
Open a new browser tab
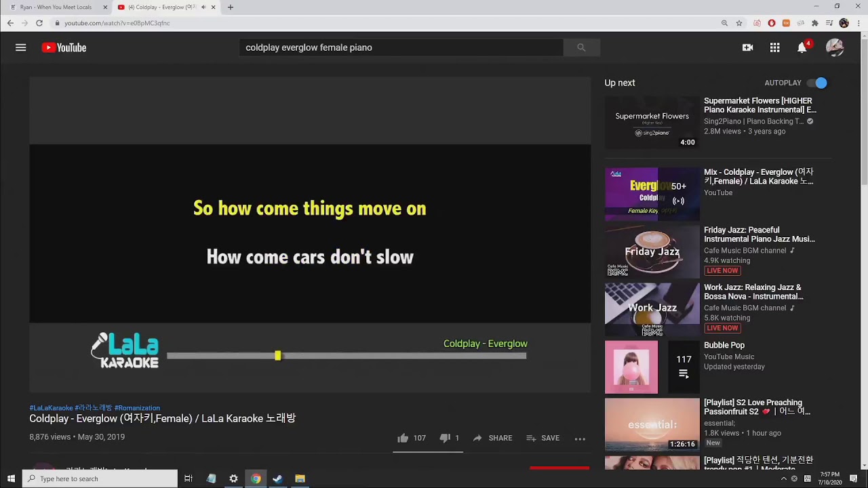click(x=231, y=7)
